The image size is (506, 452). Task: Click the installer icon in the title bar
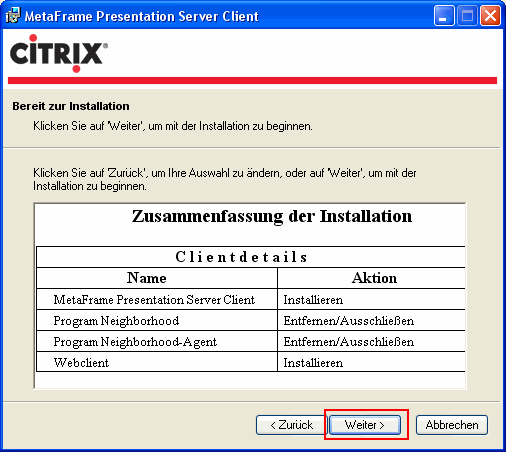point(13,16)
